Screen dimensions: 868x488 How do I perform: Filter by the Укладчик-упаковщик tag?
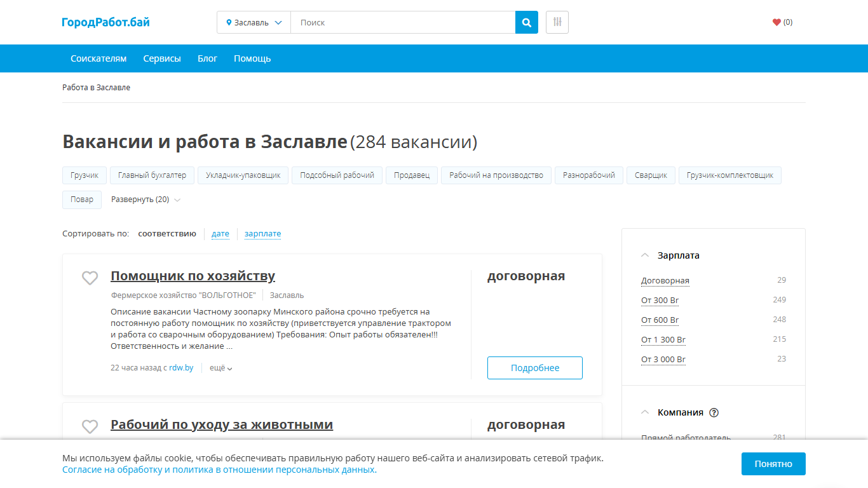click(x=243, y=175)
